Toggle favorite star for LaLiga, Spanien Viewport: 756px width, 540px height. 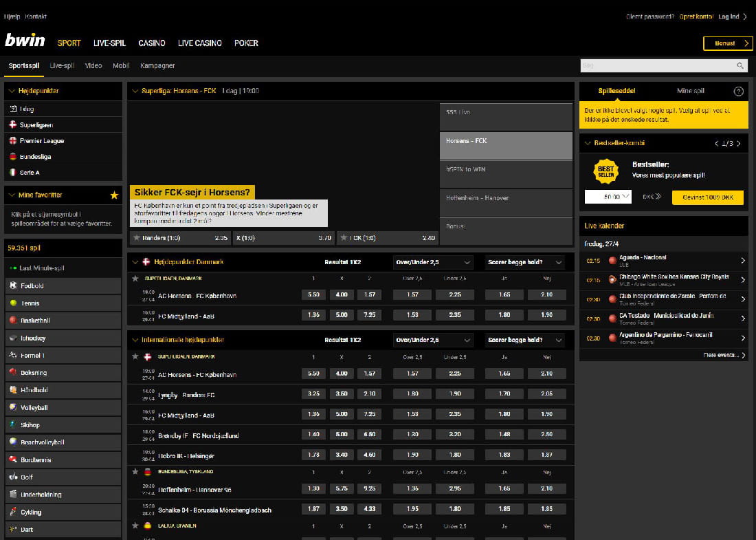tap(135, 526)
